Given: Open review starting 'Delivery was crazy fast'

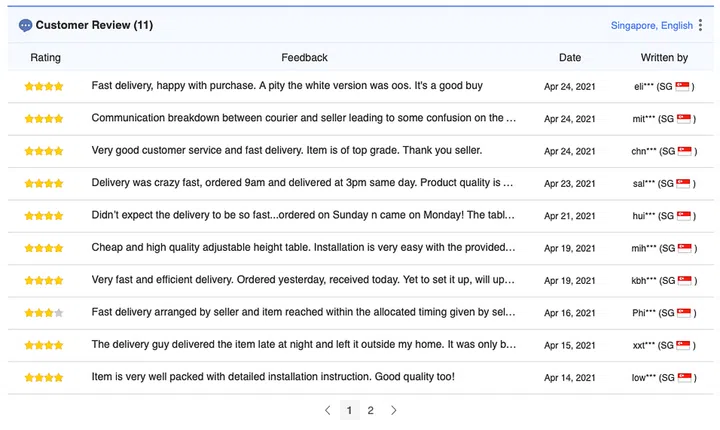Looking at the screenshot, I should 303,183.
